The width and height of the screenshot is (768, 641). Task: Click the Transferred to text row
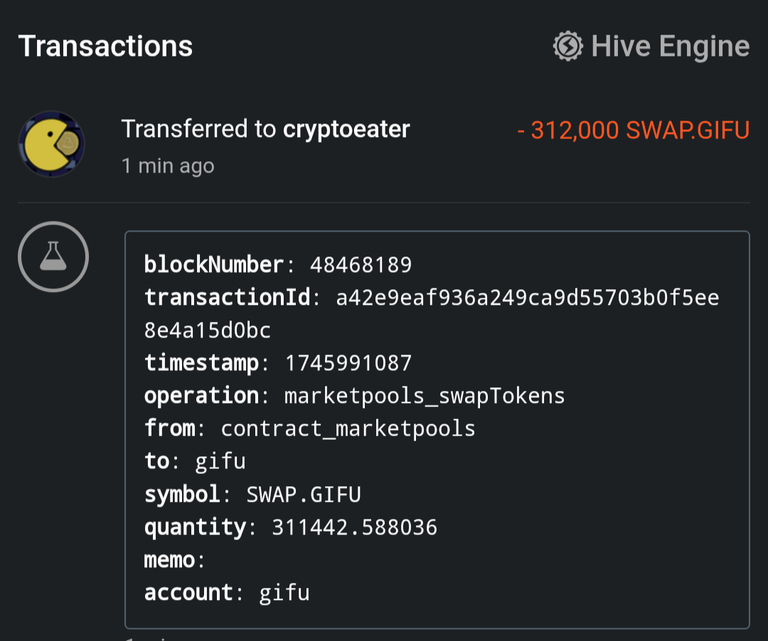point(265,129)
